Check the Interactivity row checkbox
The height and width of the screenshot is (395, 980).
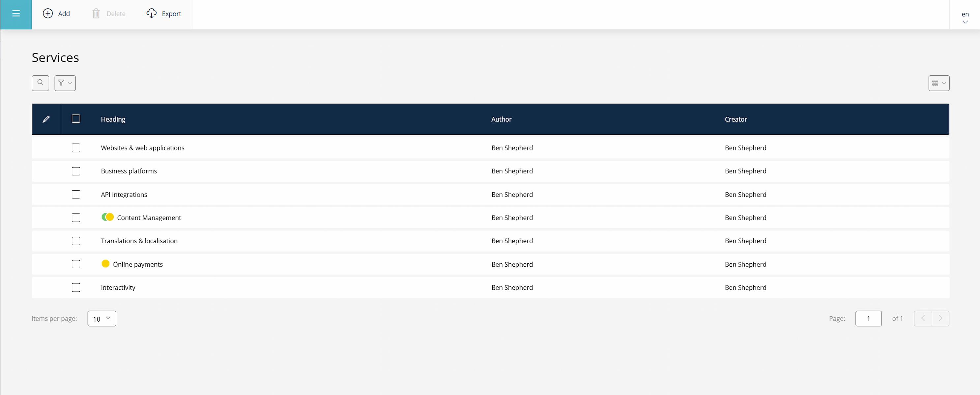(x=76, y=287)
